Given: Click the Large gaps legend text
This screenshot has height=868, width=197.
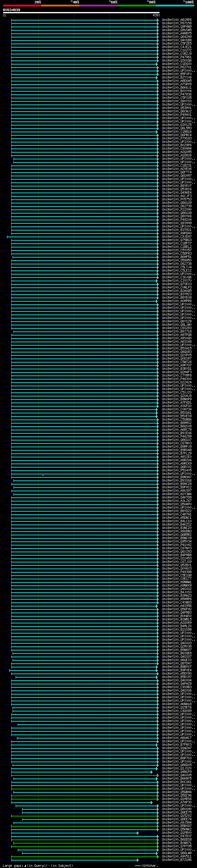Looking at the screenshot, I should [x=38, y=865].
